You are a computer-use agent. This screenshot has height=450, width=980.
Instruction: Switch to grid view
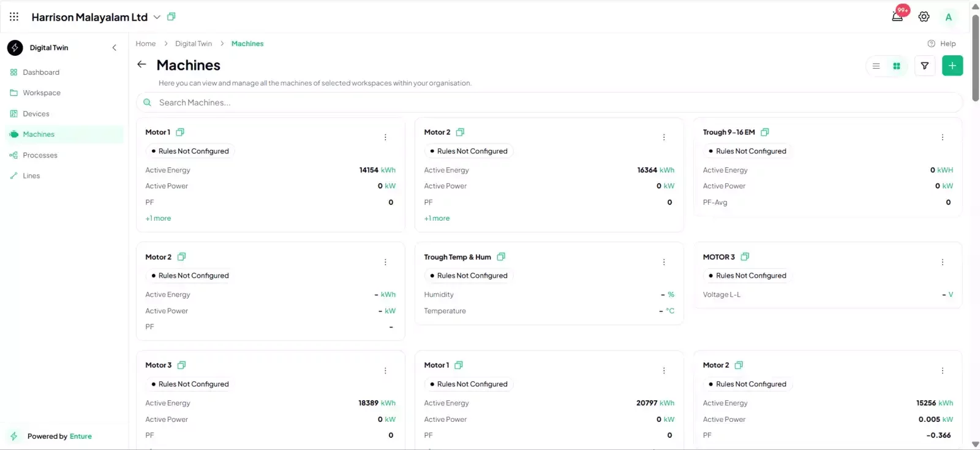[897, 66]
